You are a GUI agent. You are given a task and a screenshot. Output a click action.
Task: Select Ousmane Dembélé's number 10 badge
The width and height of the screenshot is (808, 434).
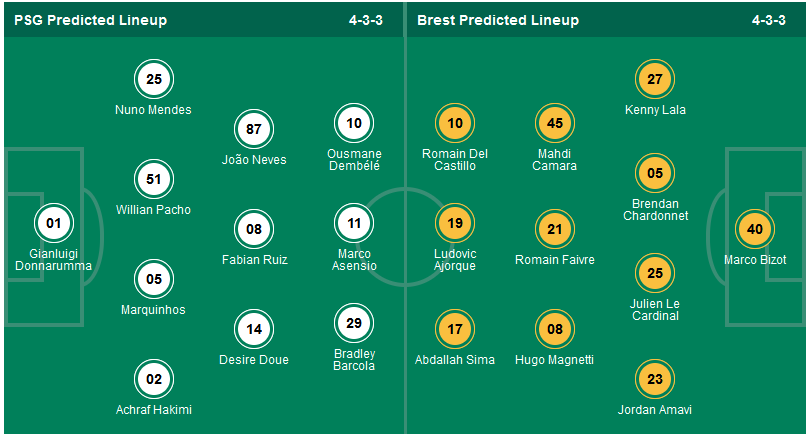[354, 124]
